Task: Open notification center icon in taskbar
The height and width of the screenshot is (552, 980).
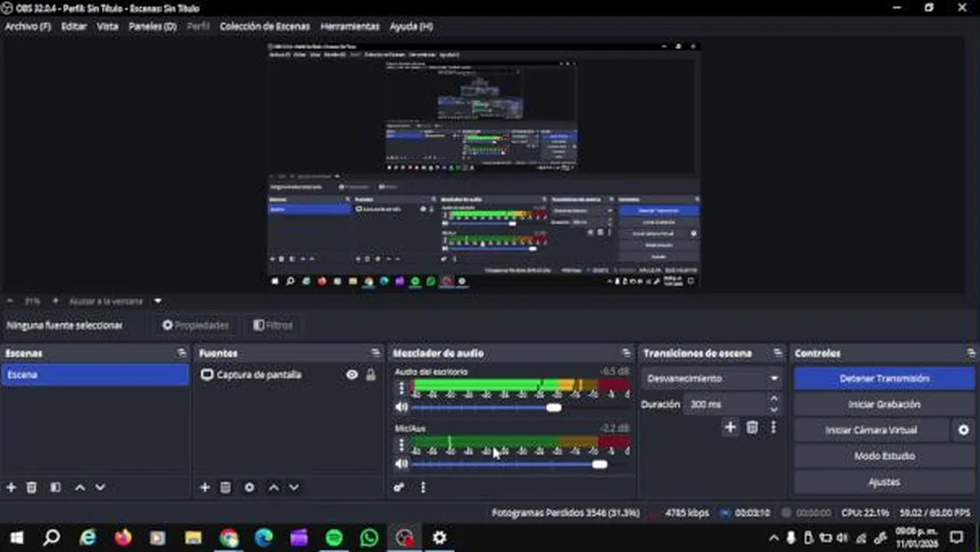Action: (956, 537)
